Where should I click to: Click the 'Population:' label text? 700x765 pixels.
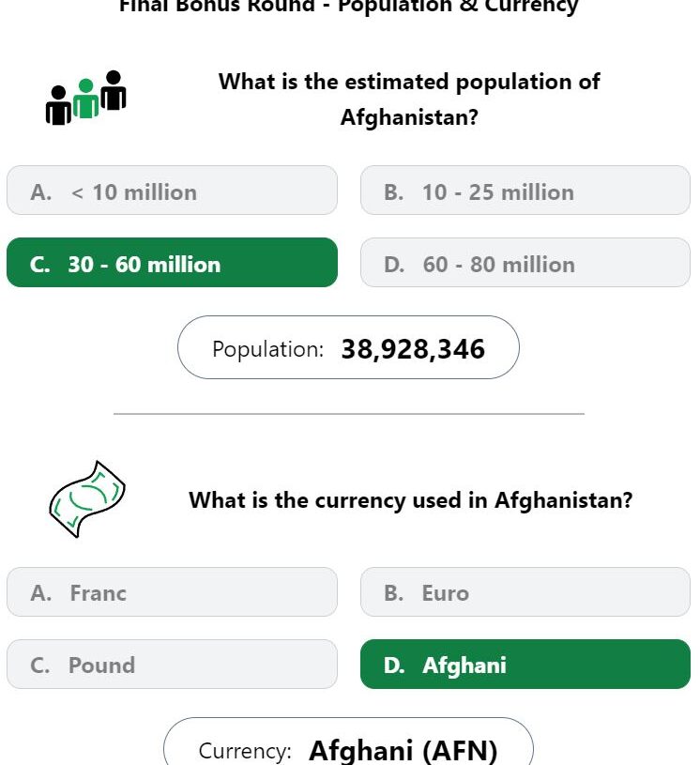pos(267,349)
